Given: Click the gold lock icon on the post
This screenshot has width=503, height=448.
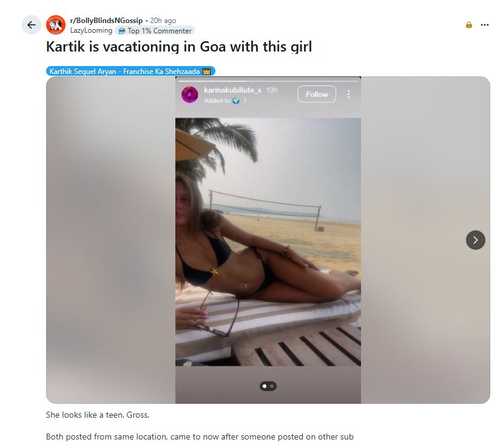Looking at the screenshot, I should tap(468, 25).
